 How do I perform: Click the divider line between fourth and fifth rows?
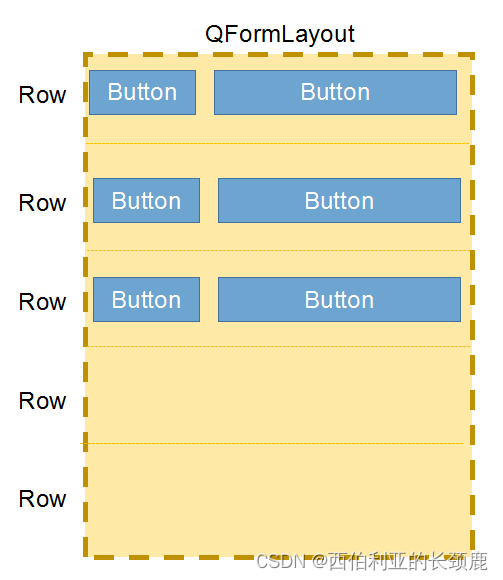271,443
